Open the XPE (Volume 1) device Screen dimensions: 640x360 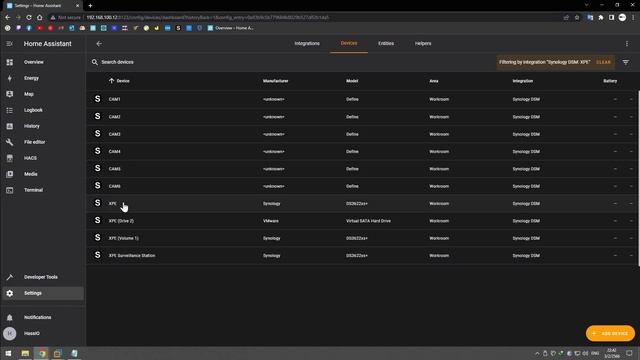coord(362,238)
